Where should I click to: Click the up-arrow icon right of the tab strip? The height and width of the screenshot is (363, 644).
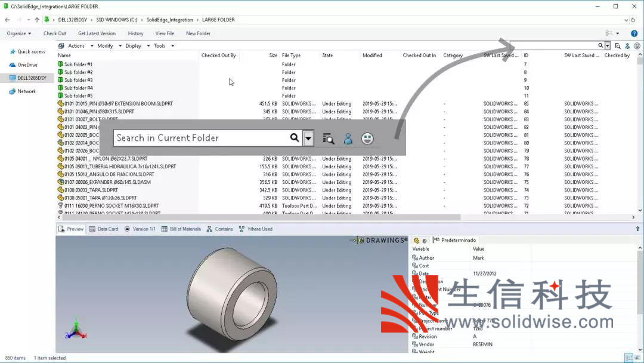[637, 229]
